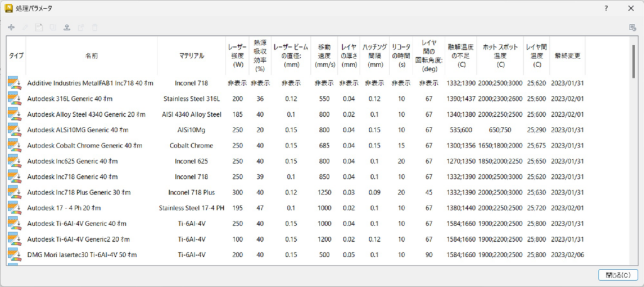Click the vertical scrollbar thumb of the table

[x=634, y=61]
